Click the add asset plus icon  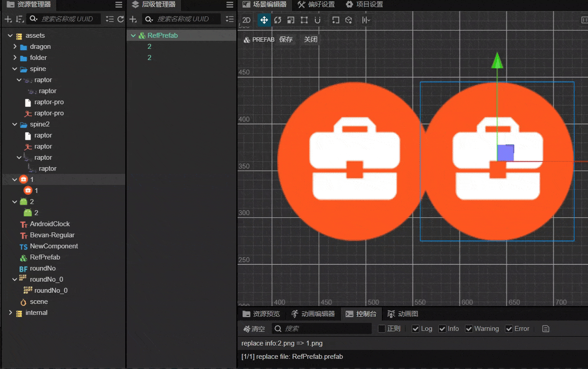pyautogui.click(x=8, y=19)
